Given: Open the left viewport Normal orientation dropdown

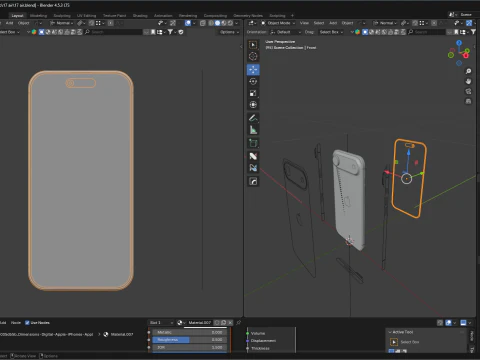Looking at the screenshot, I should (x=62, y=23).
